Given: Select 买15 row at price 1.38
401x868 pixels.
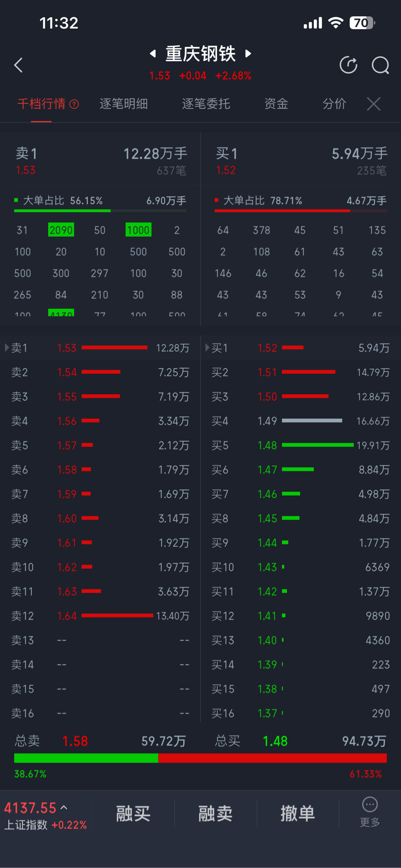Looking at the screenshot, I should coord(301,689).
